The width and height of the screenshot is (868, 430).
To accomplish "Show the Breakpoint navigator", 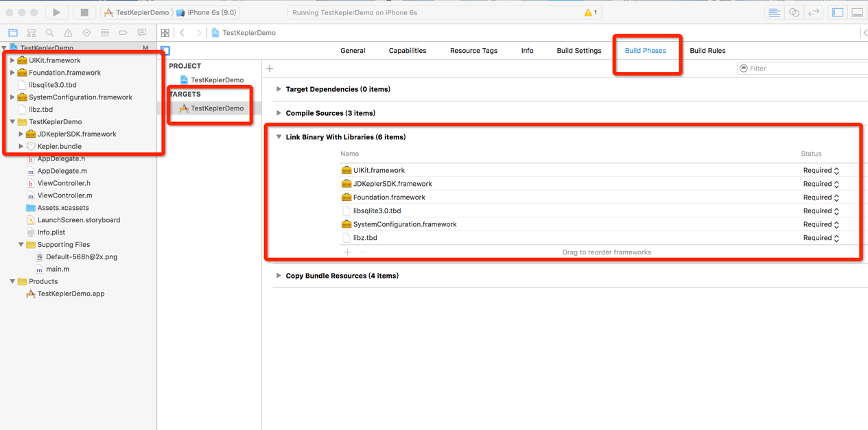I will [124, 33].
